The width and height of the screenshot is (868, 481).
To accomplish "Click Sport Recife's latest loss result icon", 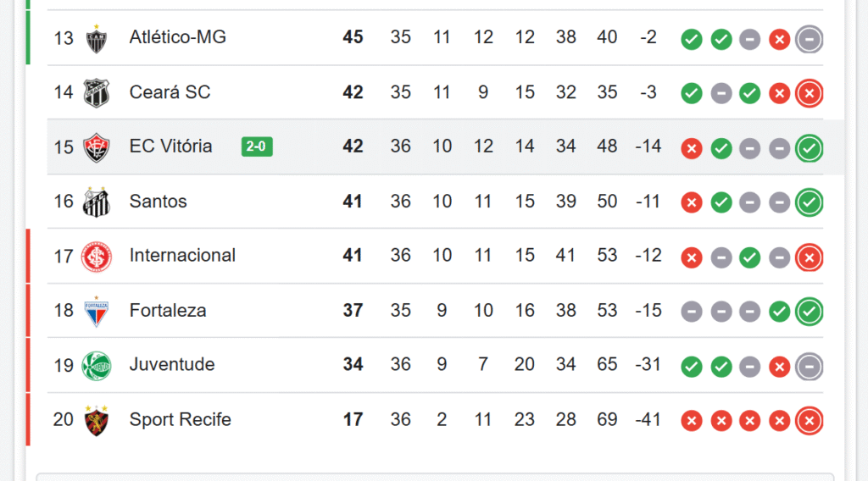I will click(x=810, y=421).
